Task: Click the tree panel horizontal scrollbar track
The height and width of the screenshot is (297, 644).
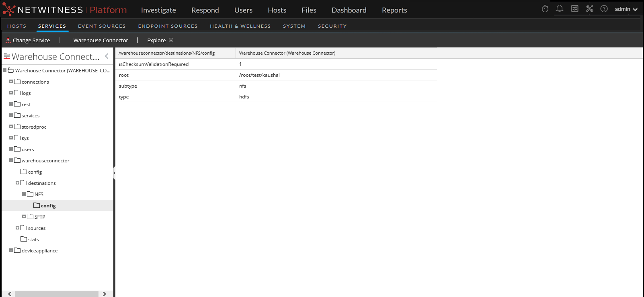Action: pyautogui.click(x=57, y=294)
